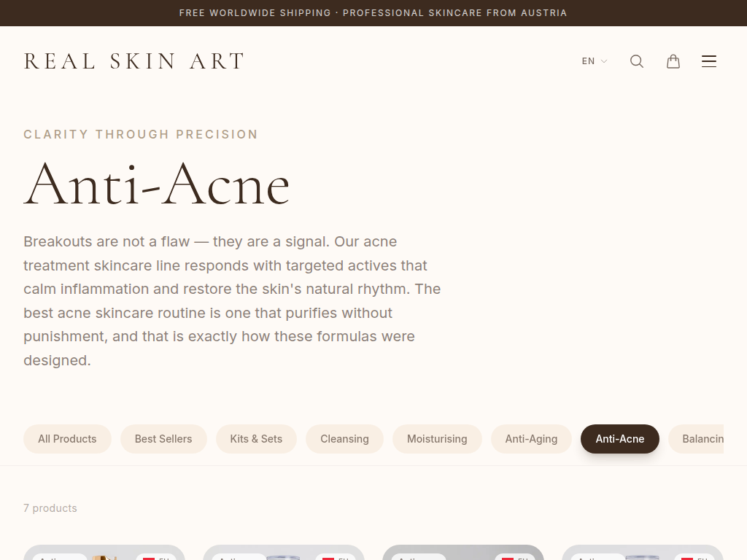Open the shopping bag cart
Image resolution: width=747 pixels, height=560 pixels.
click(673, 61)
